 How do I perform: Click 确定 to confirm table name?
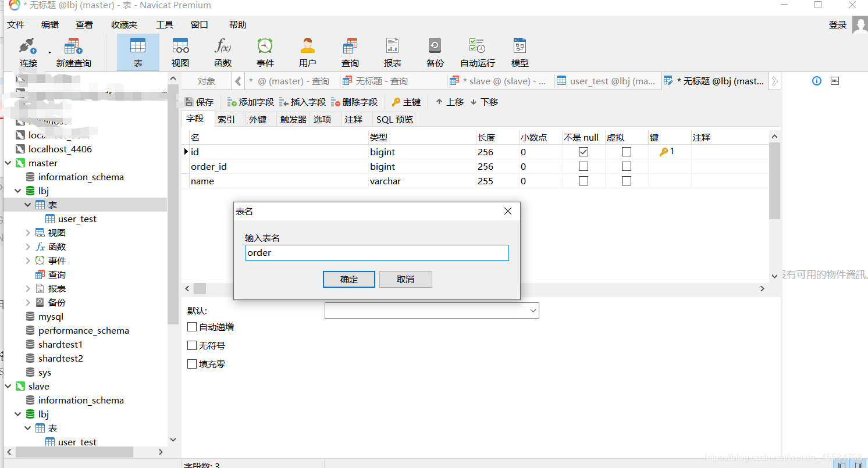click(349, 279)
